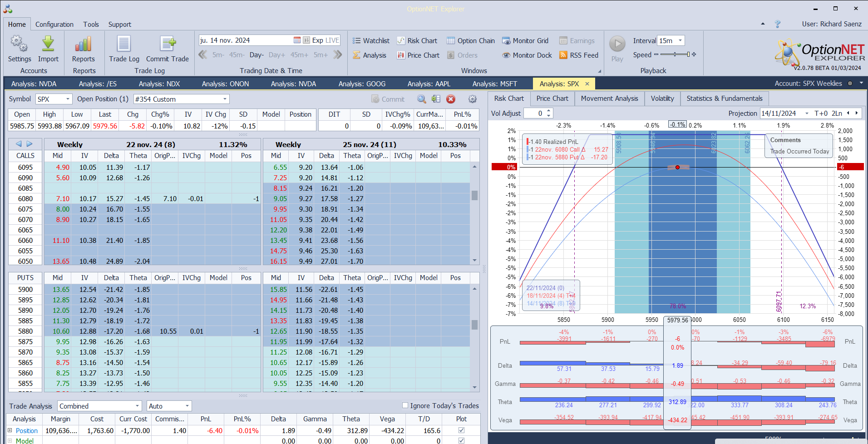Open the RSS Feed window
This screenshot has height=444, width=868.
(579, 55)
